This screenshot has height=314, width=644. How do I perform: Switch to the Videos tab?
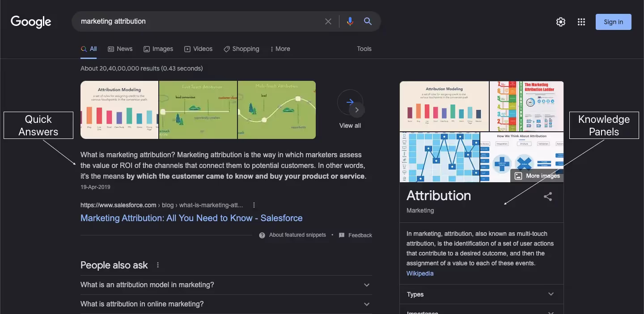[199, 49]
